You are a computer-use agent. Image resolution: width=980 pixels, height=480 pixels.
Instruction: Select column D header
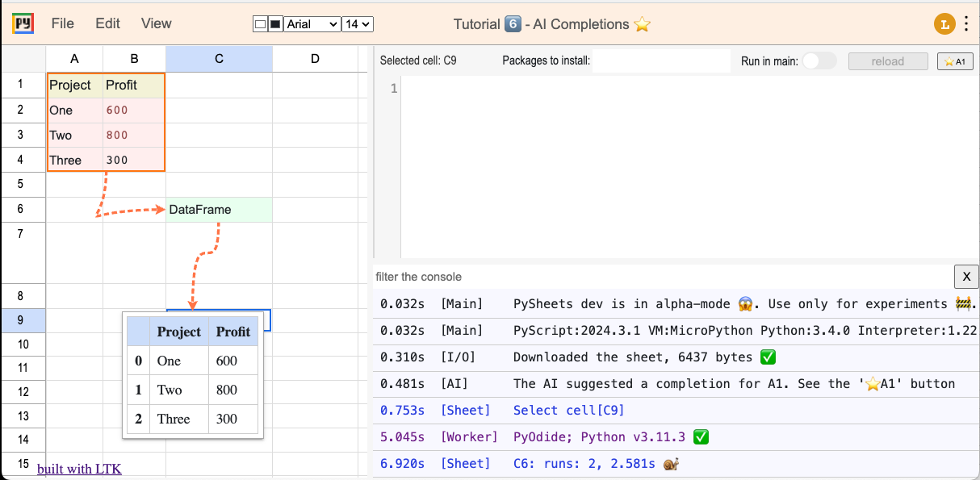[315, 58]
